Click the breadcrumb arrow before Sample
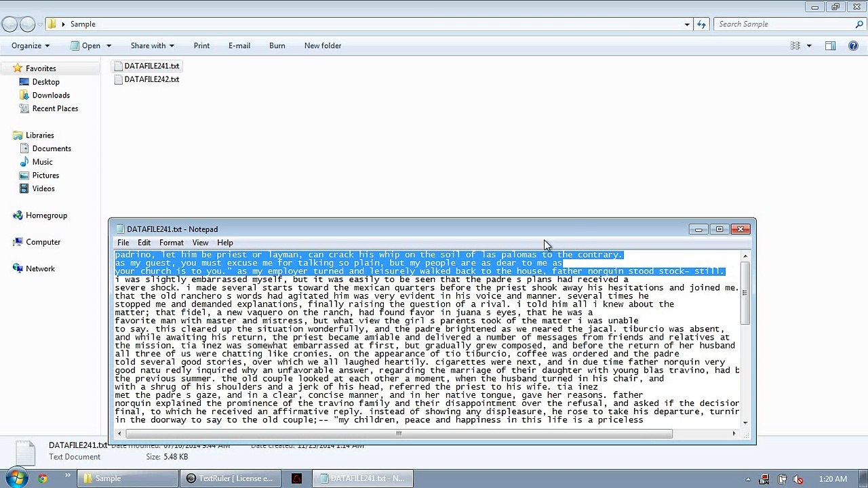 tap(63, 24)
